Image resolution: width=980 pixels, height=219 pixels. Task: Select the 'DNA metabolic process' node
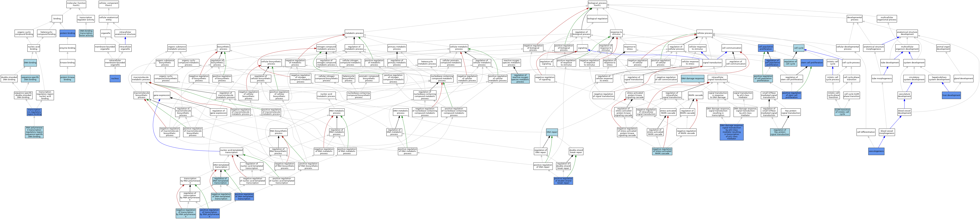[x=401, y=112]
